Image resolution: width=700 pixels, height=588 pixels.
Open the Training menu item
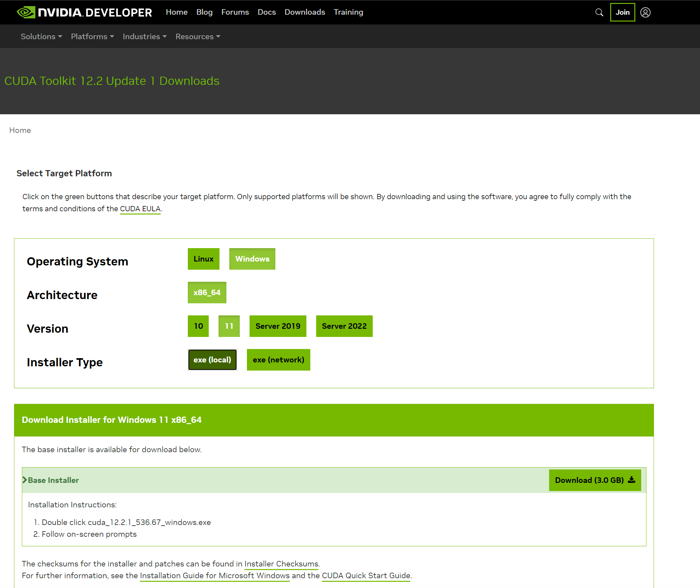(349, 12)
